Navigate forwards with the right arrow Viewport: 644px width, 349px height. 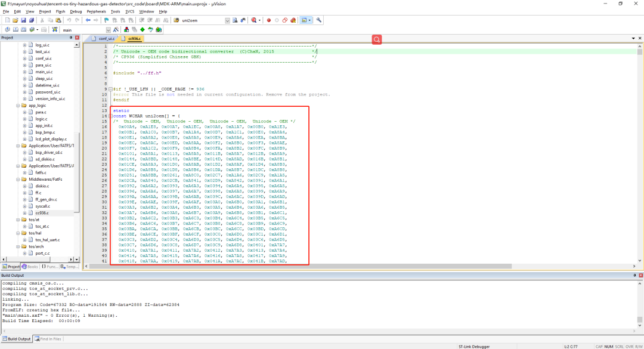[95, 20]
